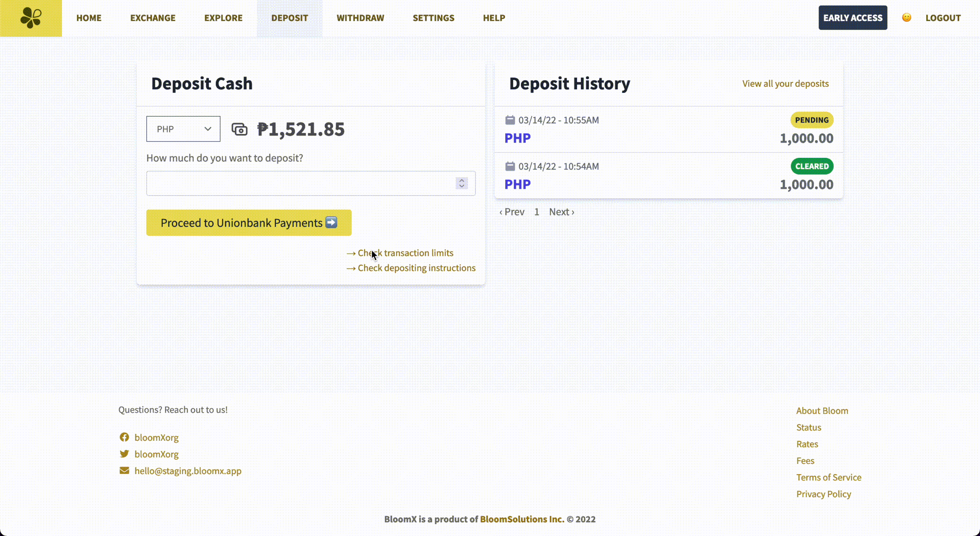Click the smiley face profile icon
980x536 pixels.
pyautogui.click(x=906, y=18)
